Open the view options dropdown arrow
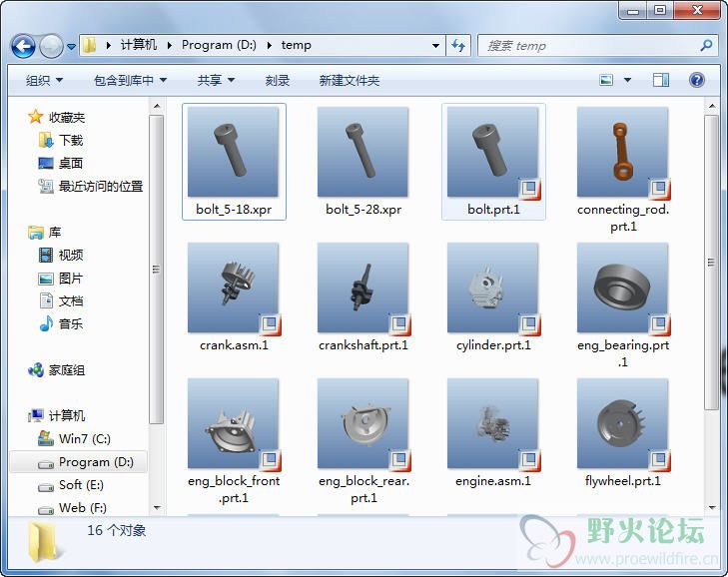The image size is (728, 577). (627, 80)
